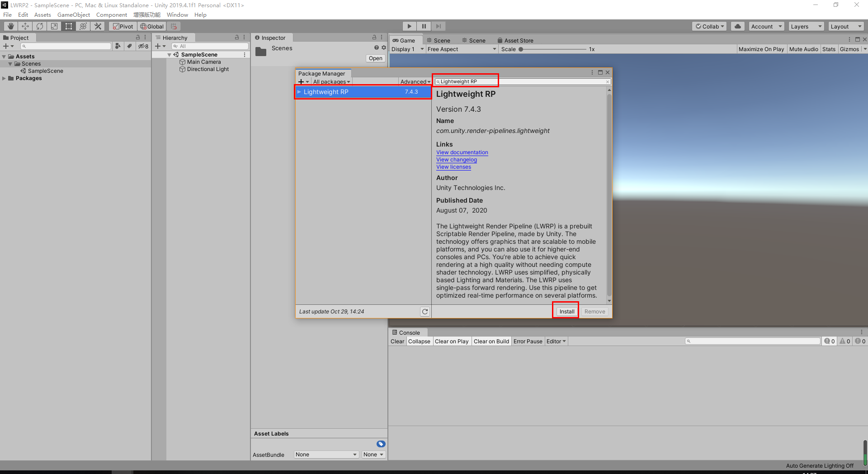Activate the Custom Editor tool
The image size is (868, 474).
click(97, 26)
